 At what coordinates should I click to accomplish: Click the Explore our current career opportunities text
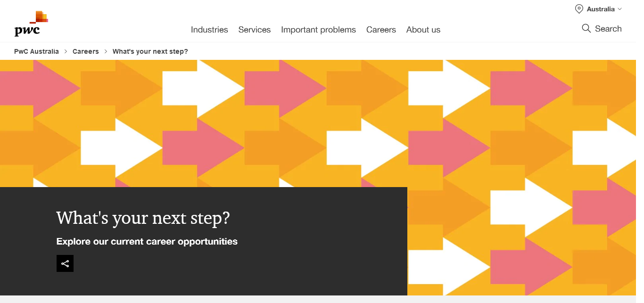(x=147, y=242)
